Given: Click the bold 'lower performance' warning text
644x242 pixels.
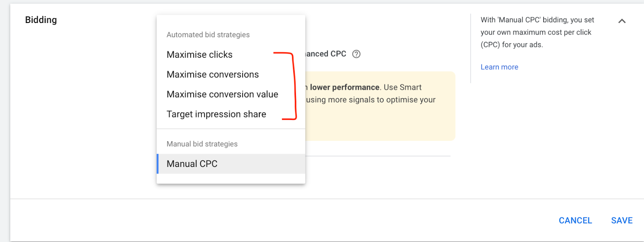Looking at the screenshot, I should [345, 87].
